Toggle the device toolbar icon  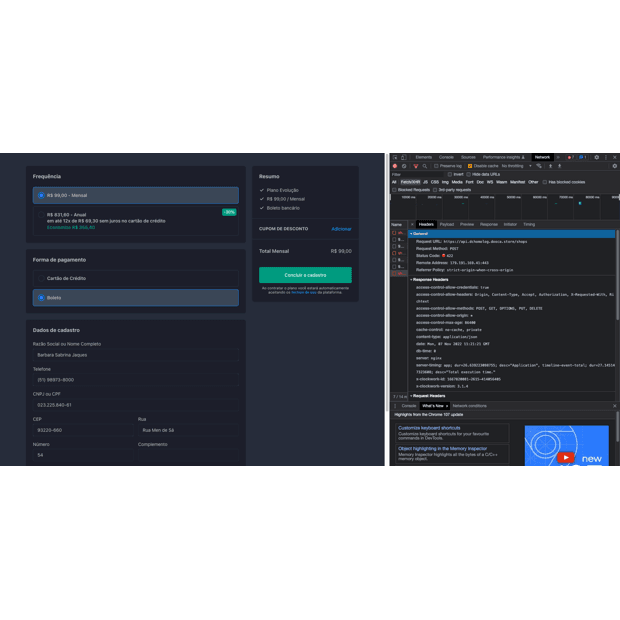[x=404, y=157]
